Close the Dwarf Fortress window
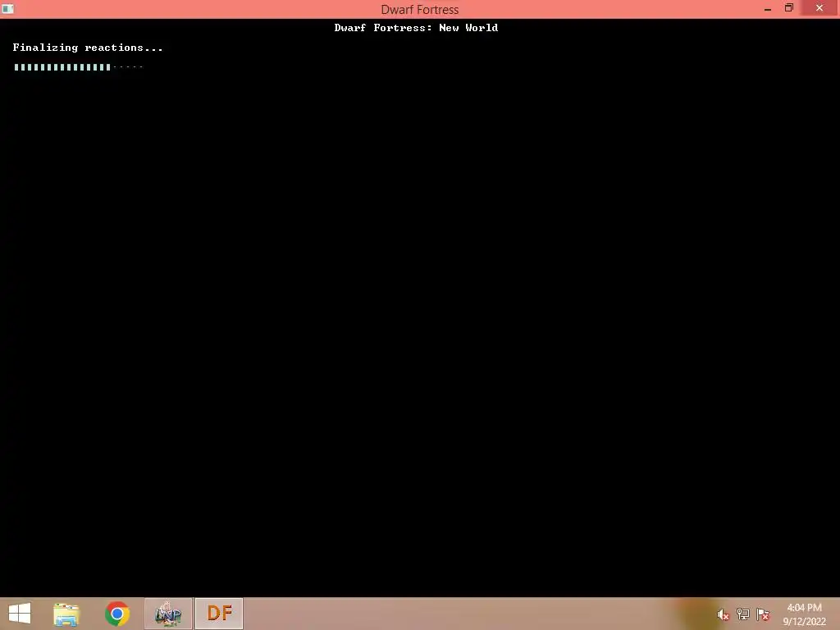Image resolution: width=840 pixels, height=630 pixels. click(x=819, y=8)
